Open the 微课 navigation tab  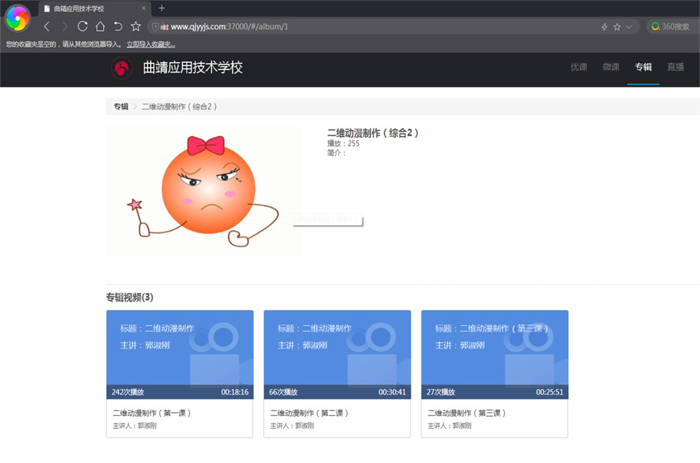pyautogui.click(x=611, y=67)
